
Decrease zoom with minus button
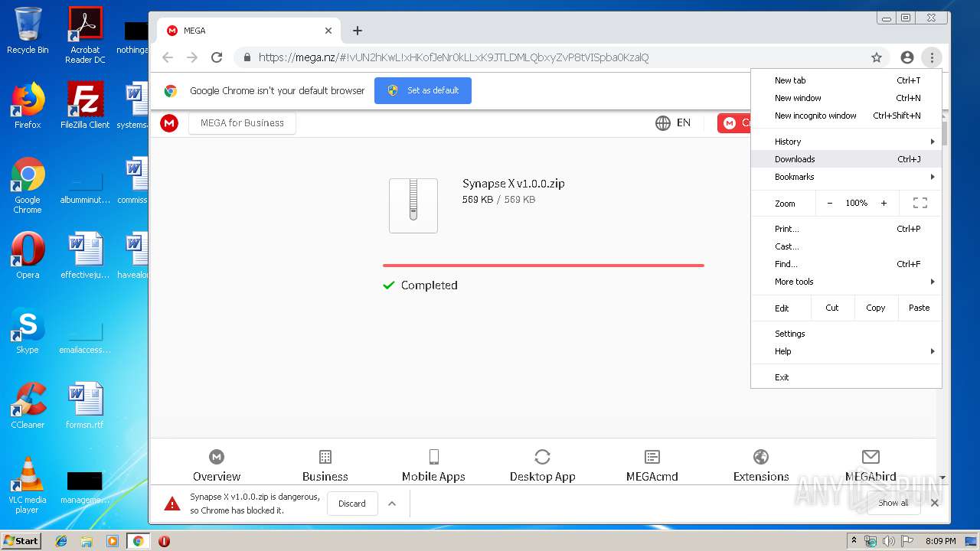[830, 204]
